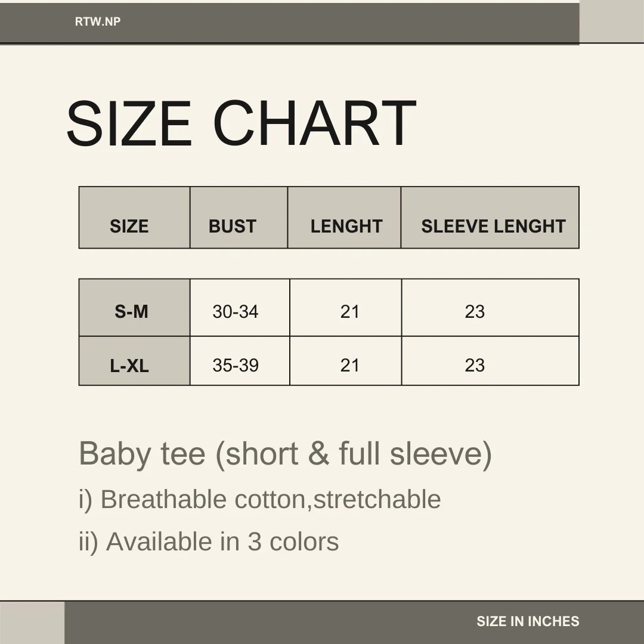Screen dimensions: 644x644
Task: Click the LENGHT column header
Action: click(x=346, y=226)
